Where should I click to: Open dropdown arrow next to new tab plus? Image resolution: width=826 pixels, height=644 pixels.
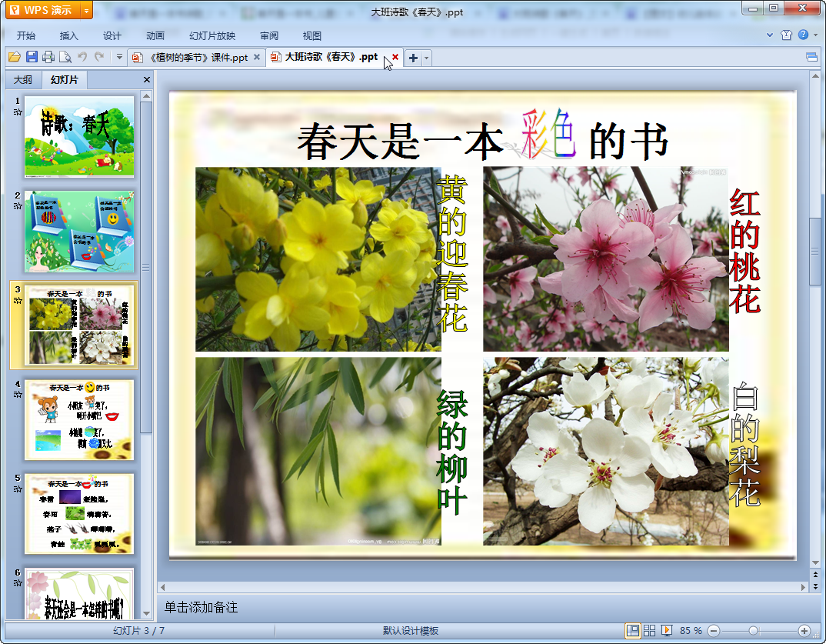coord(427,58)
